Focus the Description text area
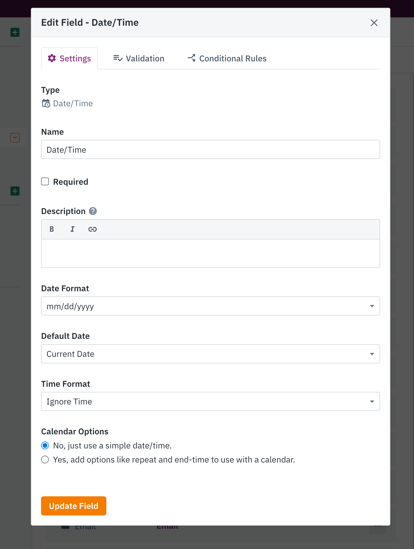The image size is (414, 549). click(x=210, y=253)
